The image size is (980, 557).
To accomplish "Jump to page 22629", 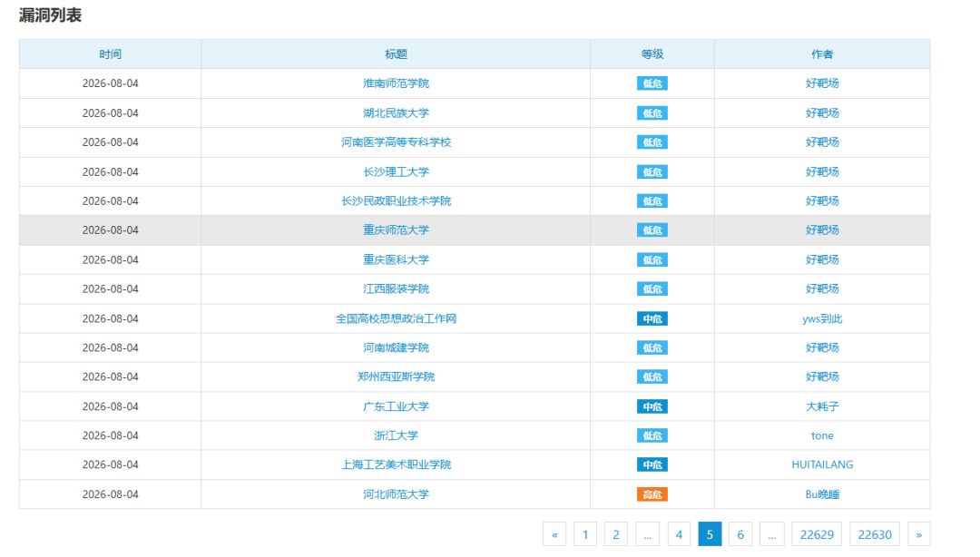I will click(x=817, y=534).
